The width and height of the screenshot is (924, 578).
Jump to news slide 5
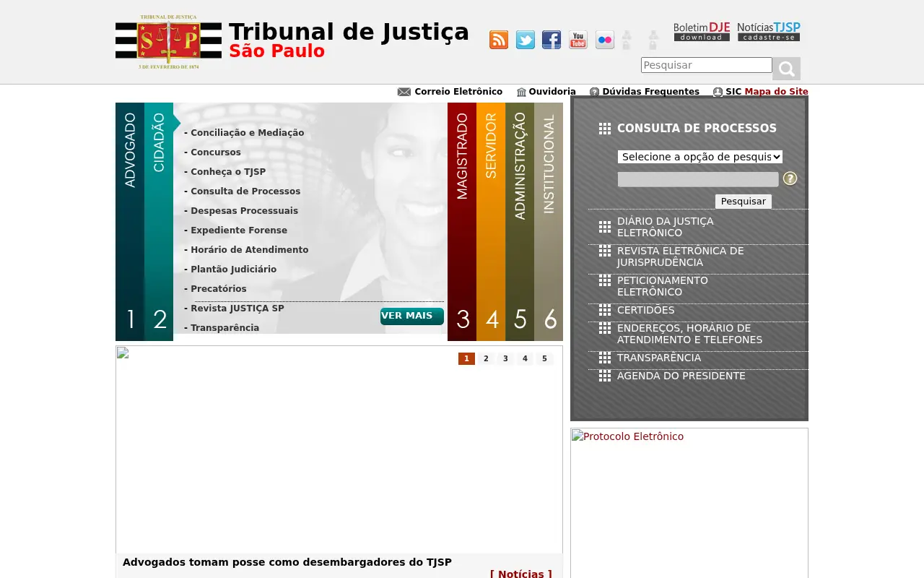point(544,358)
